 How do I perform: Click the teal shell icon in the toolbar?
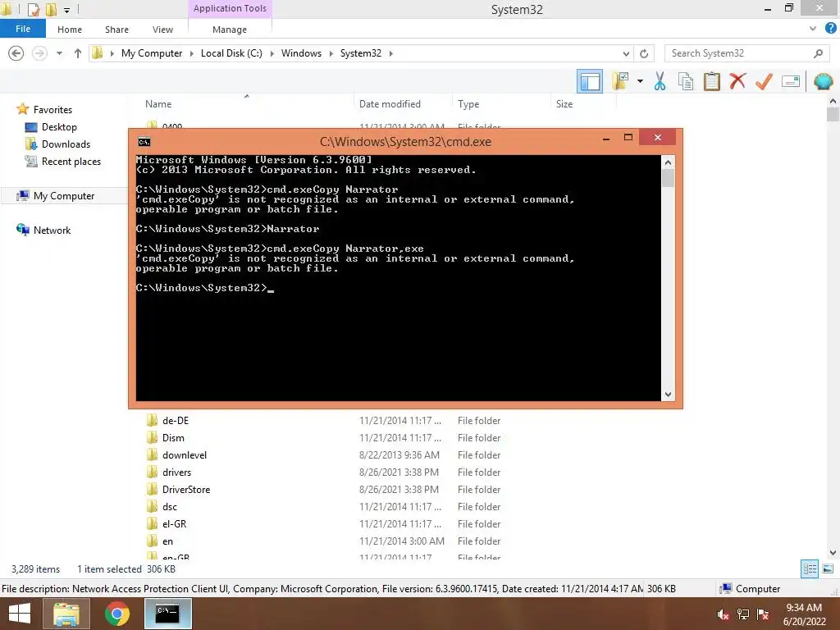coord(823,81)
